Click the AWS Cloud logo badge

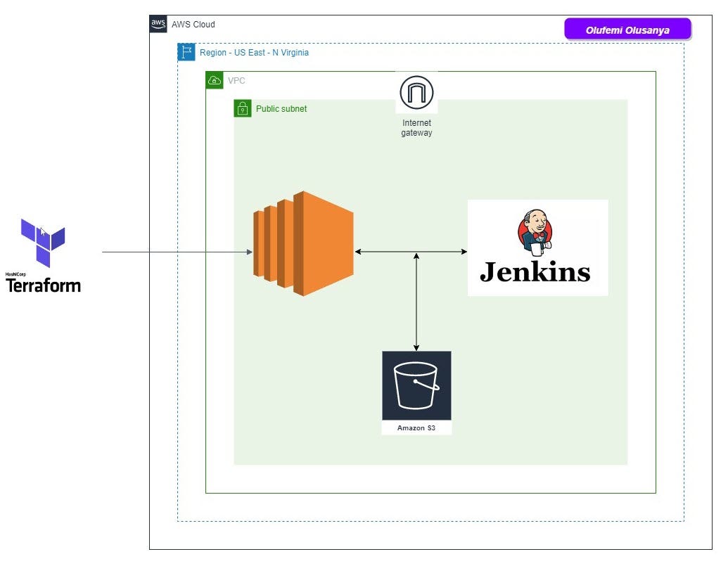point(158,23)
